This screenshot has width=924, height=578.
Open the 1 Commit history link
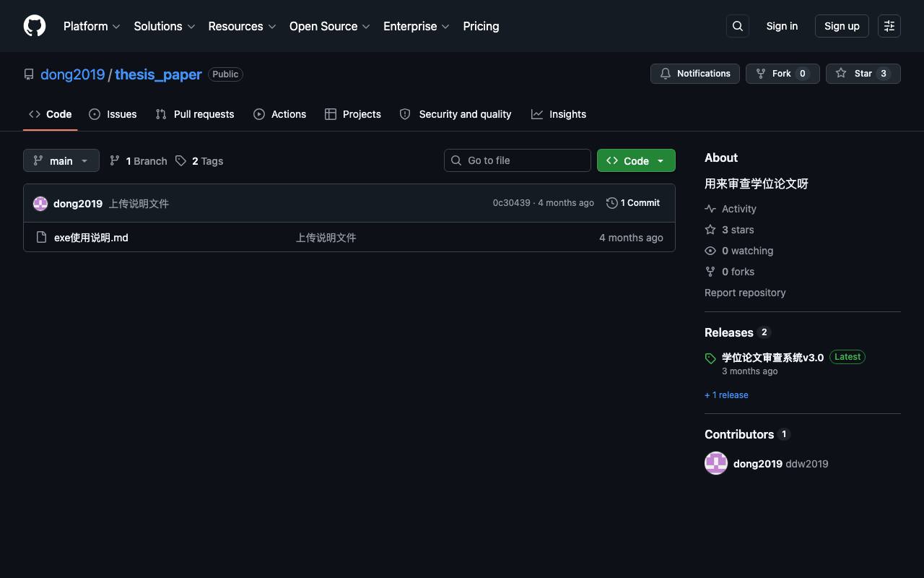click(633, 203)
